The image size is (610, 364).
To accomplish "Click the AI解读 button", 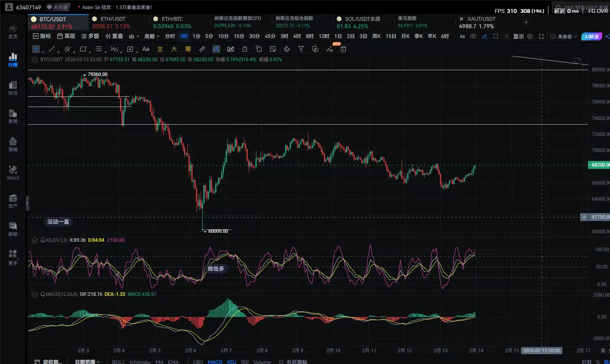I will coord(591,36).
